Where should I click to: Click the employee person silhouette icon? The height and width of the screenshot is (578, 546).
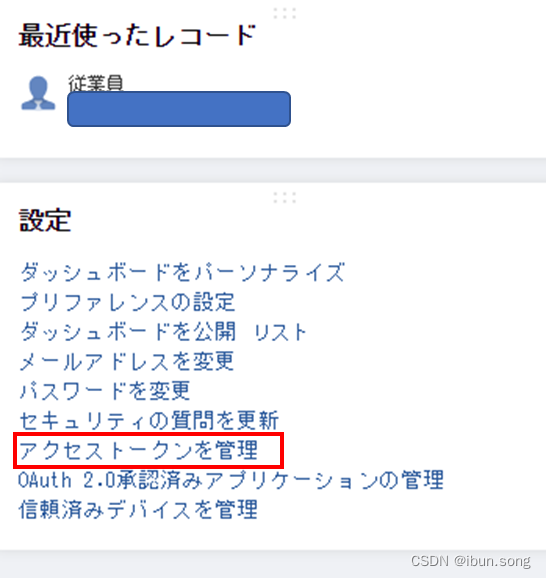point(38,93)
